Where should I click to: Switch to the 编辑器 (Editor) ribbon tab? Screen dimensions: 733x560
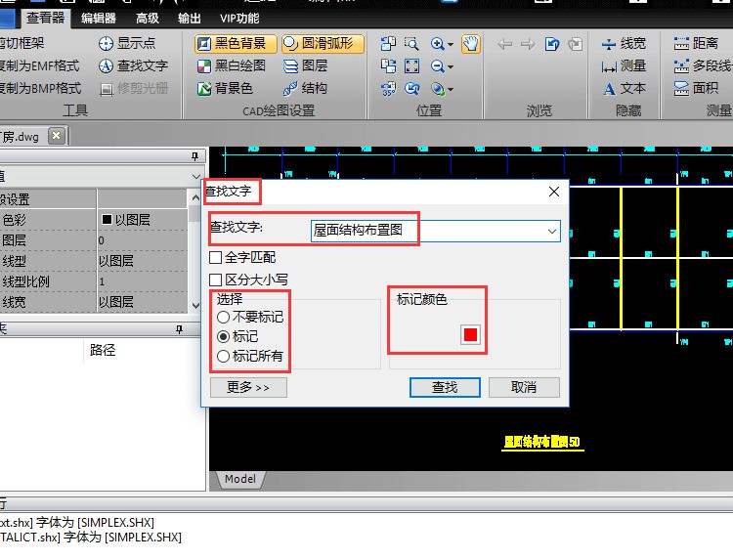[98, 18]
